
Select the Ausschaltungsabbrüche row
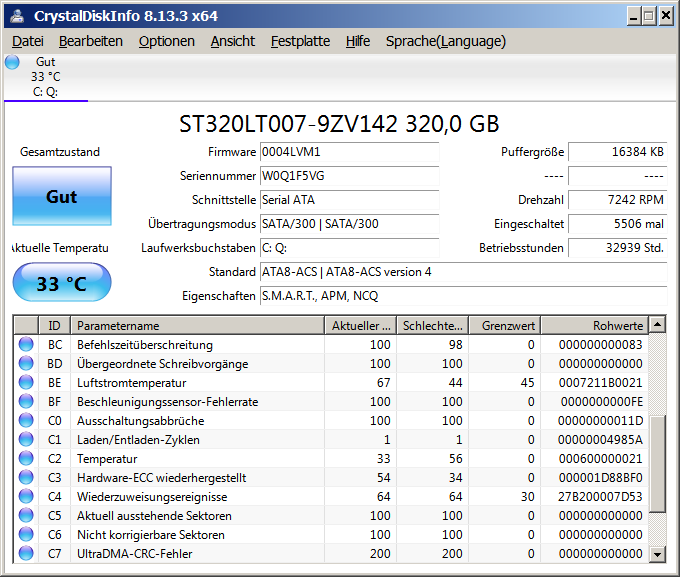331,420
